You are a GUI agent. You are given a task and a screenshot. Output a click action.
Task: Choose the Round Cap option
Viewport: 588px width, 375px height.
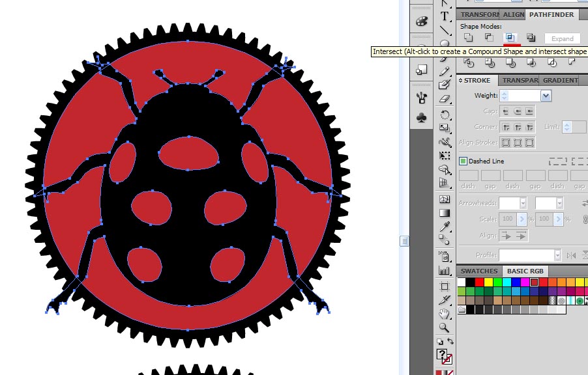pos(518,111)
